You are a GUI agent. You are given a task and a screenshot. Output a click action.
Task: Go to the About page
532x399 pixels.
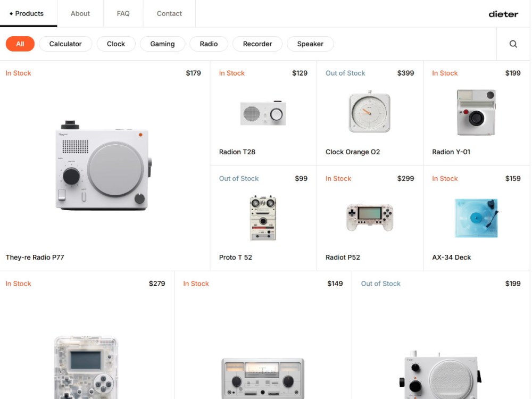(x=80, y=14)
